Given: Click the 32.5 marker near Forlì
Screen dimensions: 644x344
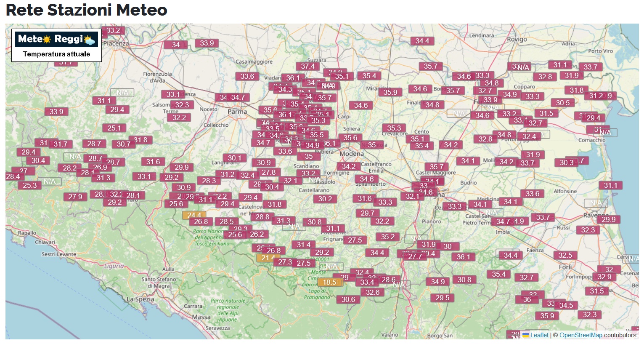Looking at the screenshot, I should pyautogui.click(x=565, y=255).
